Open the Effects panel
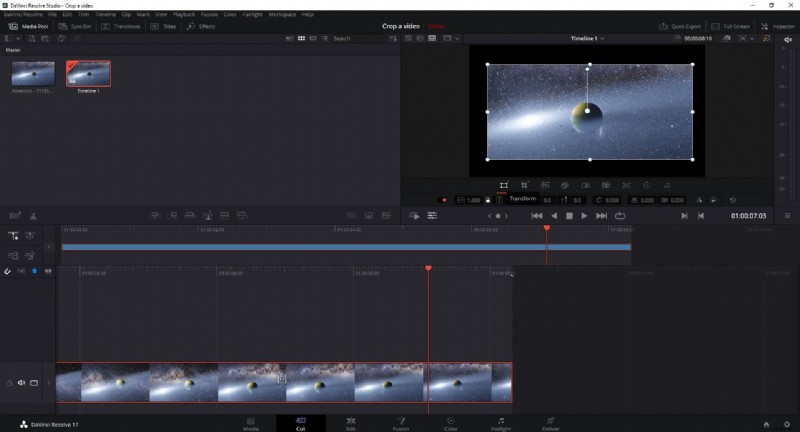This screenshot has width=800, height=432. tap(201, 26)
